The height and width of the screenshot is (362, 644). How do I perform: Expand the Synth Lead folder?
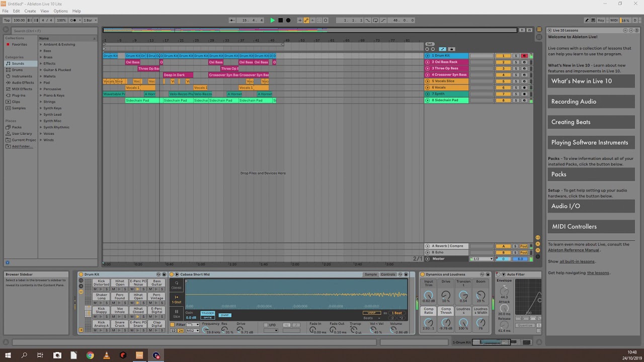coord(41,114)
